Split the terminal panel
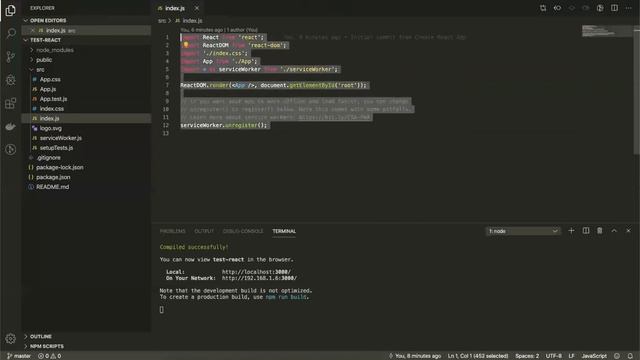This screenshot has width=640, height=360. click(x=586, y=231)
